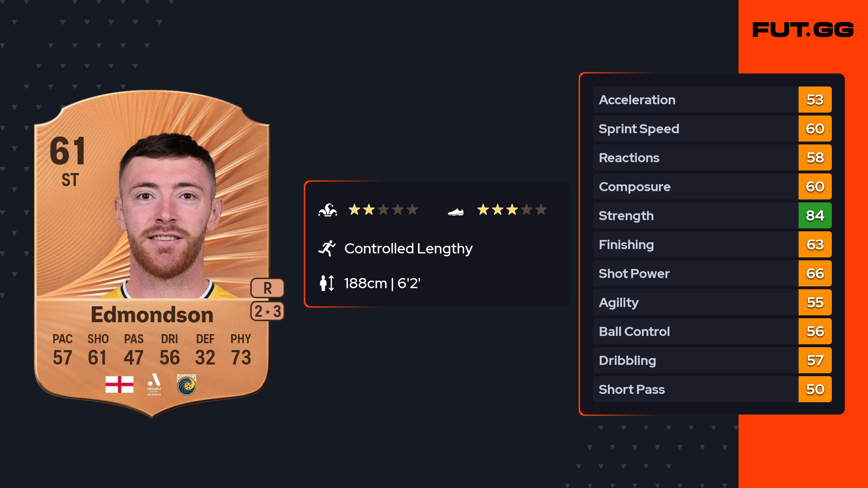This screenshot has height=488, width=868.
Task: Click the R preferred foot badge
Action: pos(267,288)
